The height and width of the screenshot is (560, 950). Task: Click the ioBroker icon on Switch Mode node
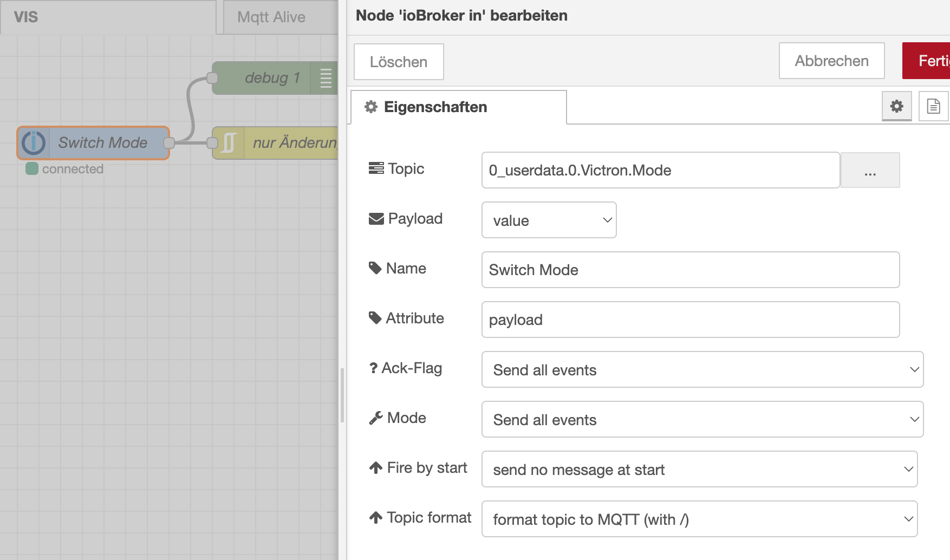[x=34, y=142]
